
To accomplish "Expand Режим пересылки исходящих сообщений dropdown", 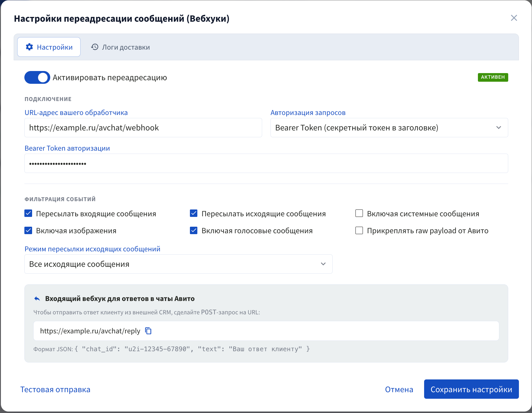I will [178, 264].
